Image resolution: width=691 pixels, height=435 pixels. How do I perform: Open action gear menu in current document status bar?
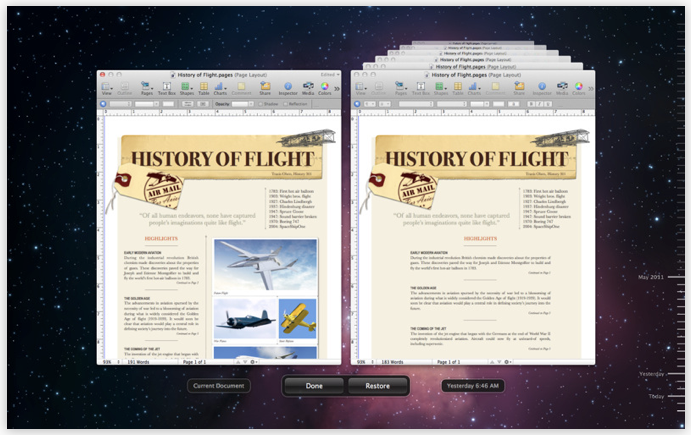[x=253, y=362]
